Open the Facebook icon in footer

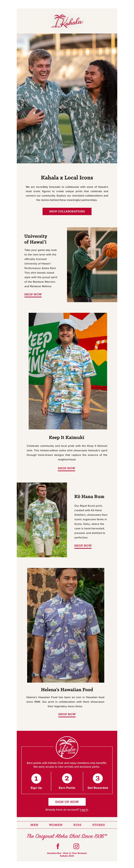58,846
